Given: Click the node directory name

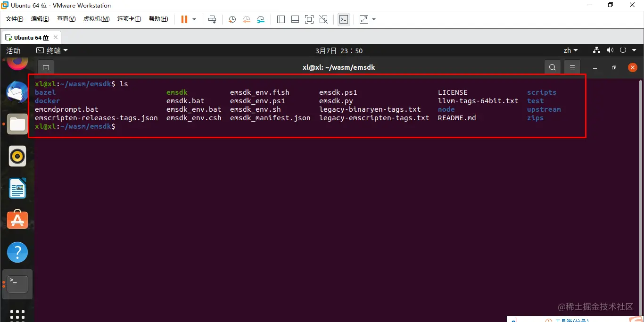Looking at the screenshot, I should point(446,109).
